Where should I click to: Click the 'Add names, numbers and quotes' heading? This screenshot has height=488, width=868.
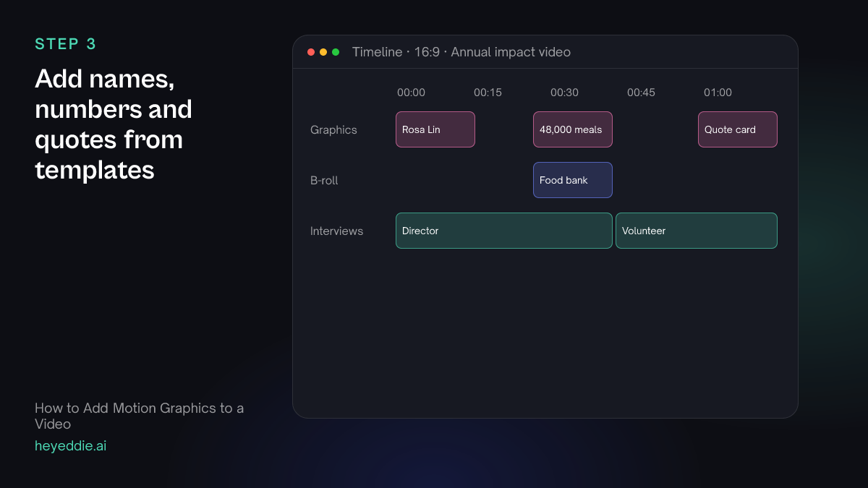[x=114, y=124]
